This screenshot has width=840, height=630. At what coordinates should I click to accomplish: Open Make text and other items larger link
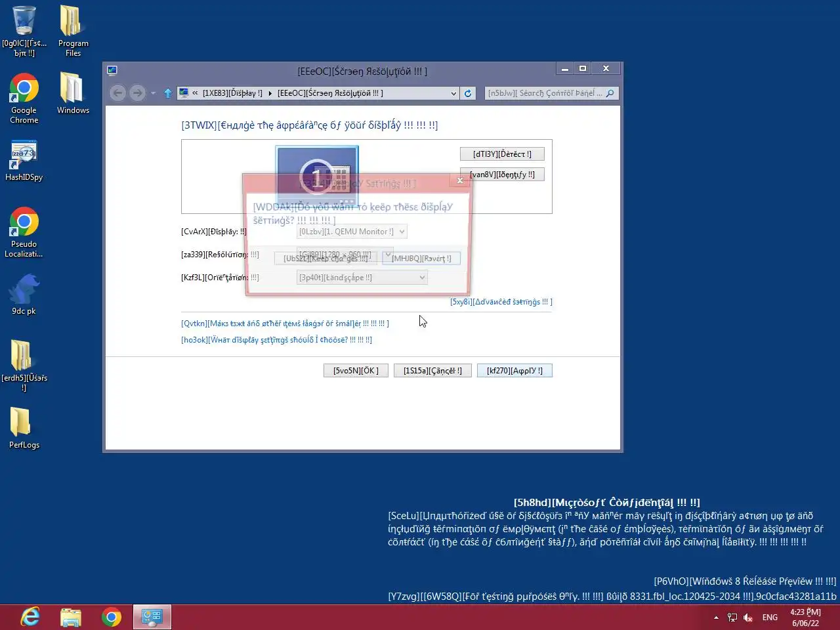tap(285, 324)
